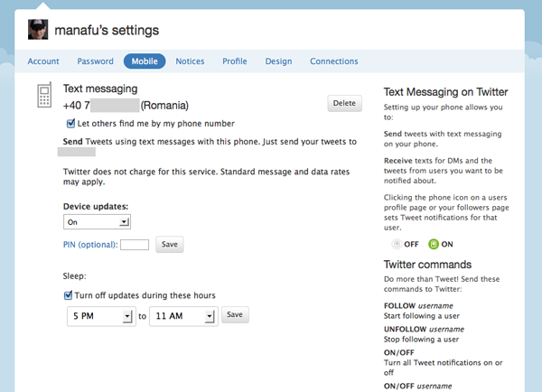This screenshot has width=542, height=392.
Task: Open the Connections tab
Action: [x=334, y=61]
